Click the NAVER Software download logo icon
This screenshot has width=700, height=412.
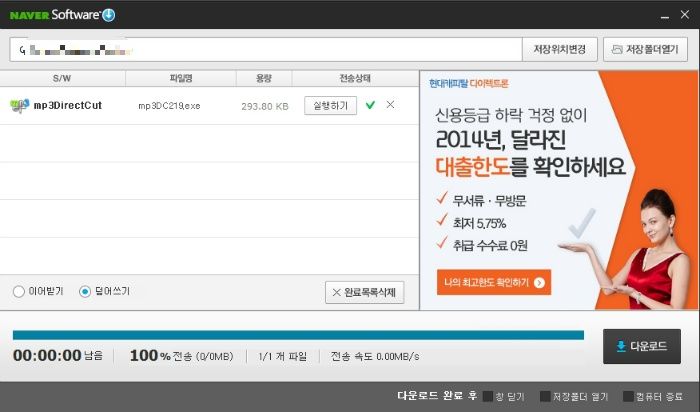(x=108, y=15)
